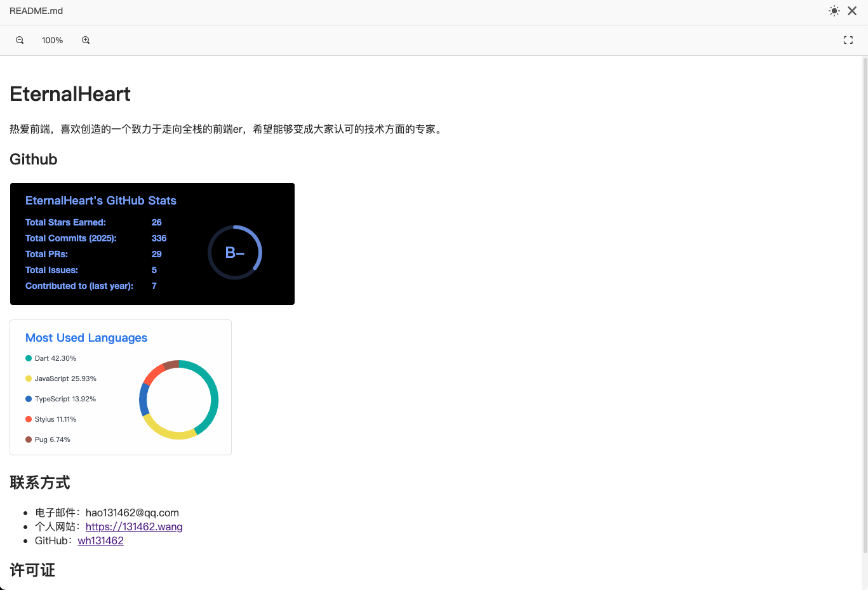This screenshot has width=868, height=590.
Task: Click the Dart 42.30% legend entry
Action: pos(51,358)
